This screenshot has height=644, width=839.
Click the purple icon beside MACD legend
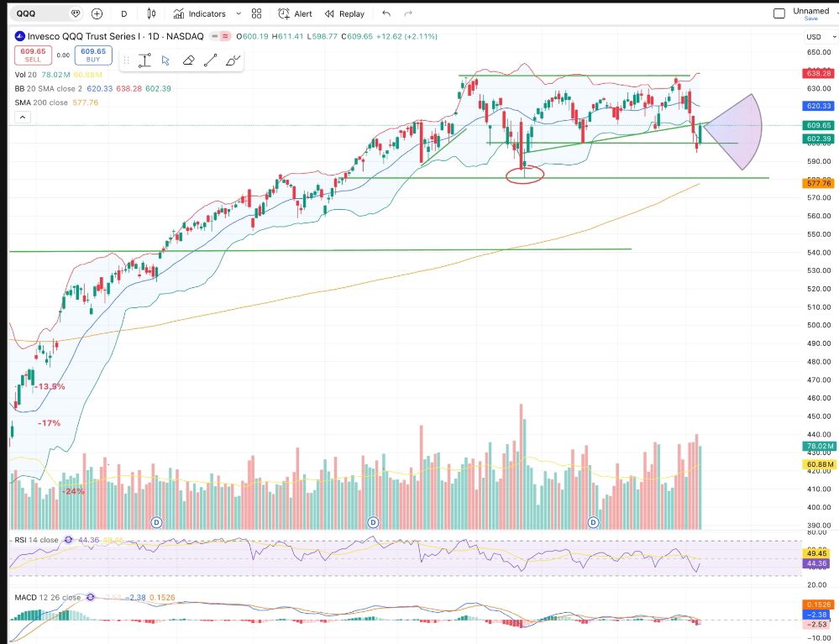[x=91, y=597]
